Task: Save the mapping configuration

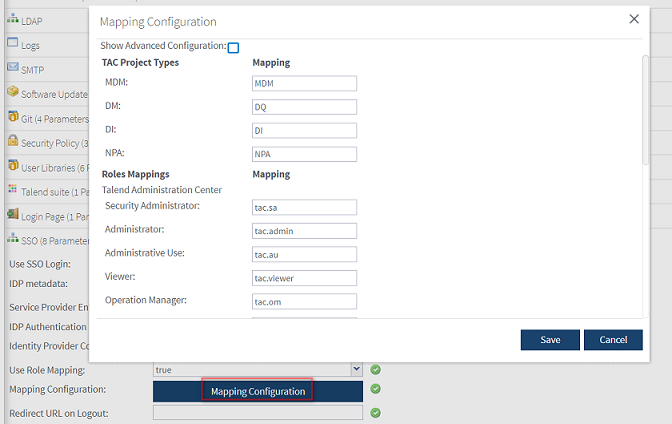Action: pos(550,340)
